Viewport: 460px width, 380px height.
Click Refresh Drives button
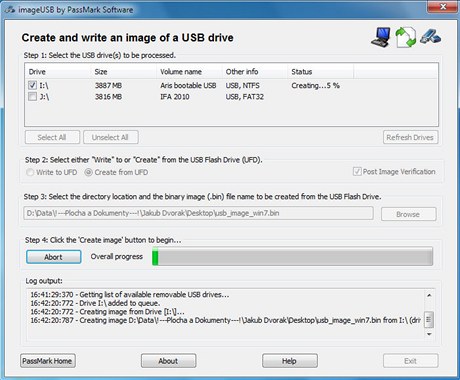[x=410, y=137]
